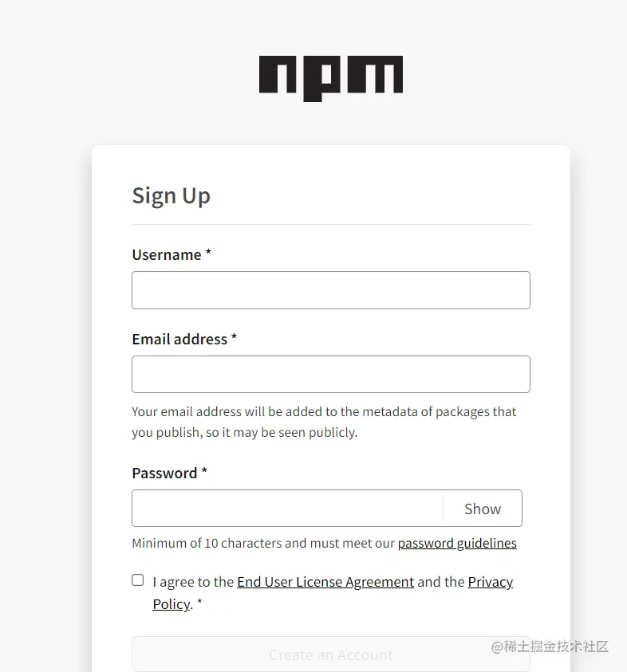Screen dimensions: 627x672
Task: Show the password characters
Action: [x=483, y=509]
